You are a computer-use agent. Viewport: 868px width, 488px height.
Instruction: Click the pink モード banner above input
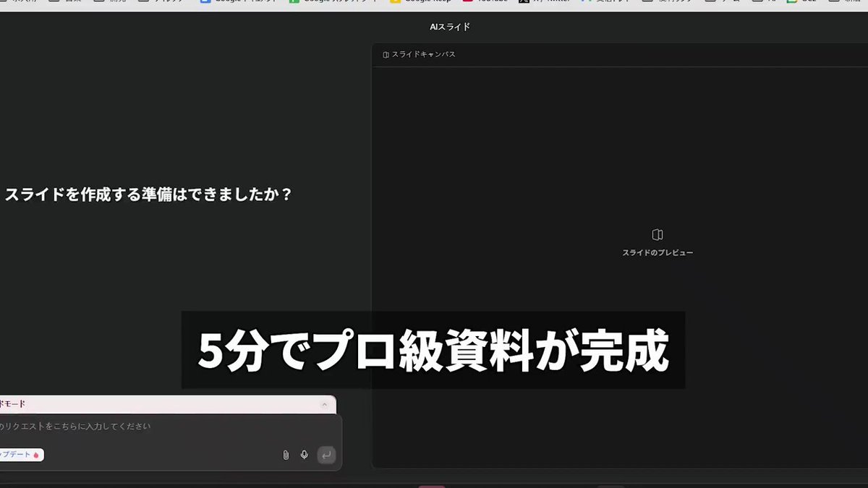point(166,404)
